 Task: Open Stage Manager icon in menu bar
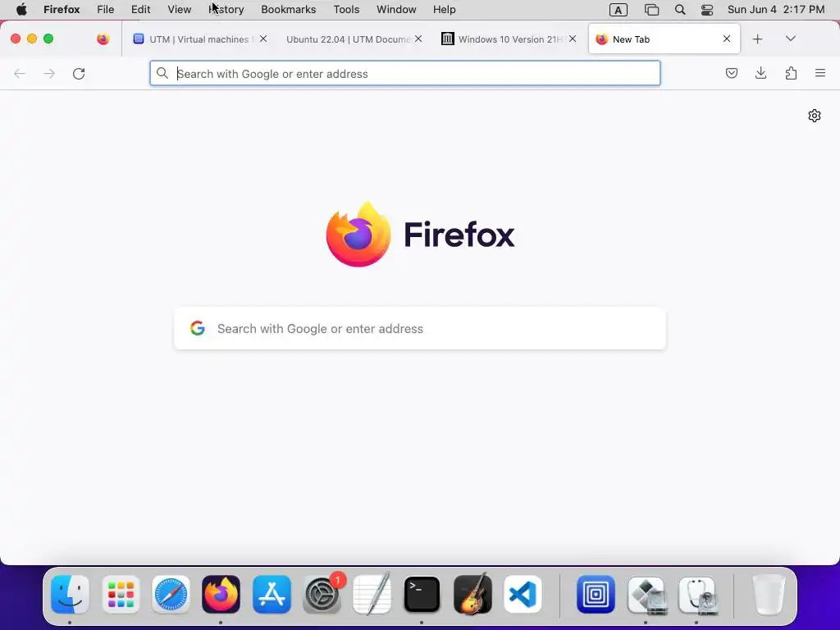pos(651,10)
